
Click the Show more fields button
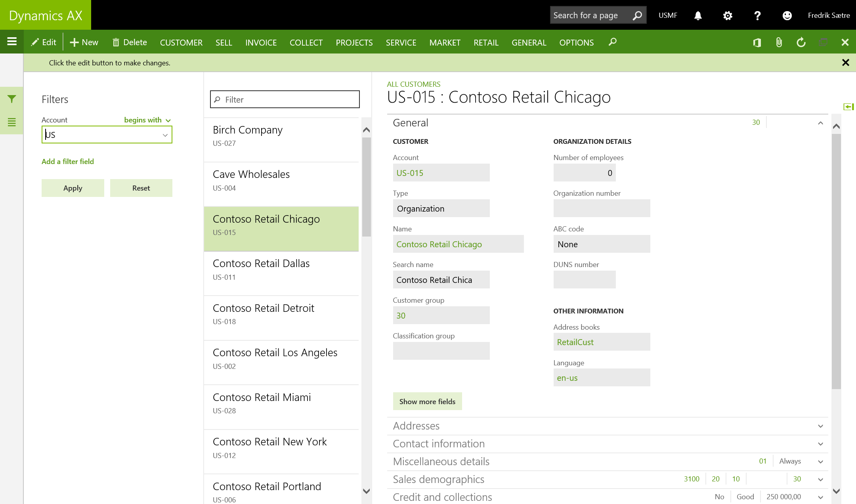click(427, 401)
